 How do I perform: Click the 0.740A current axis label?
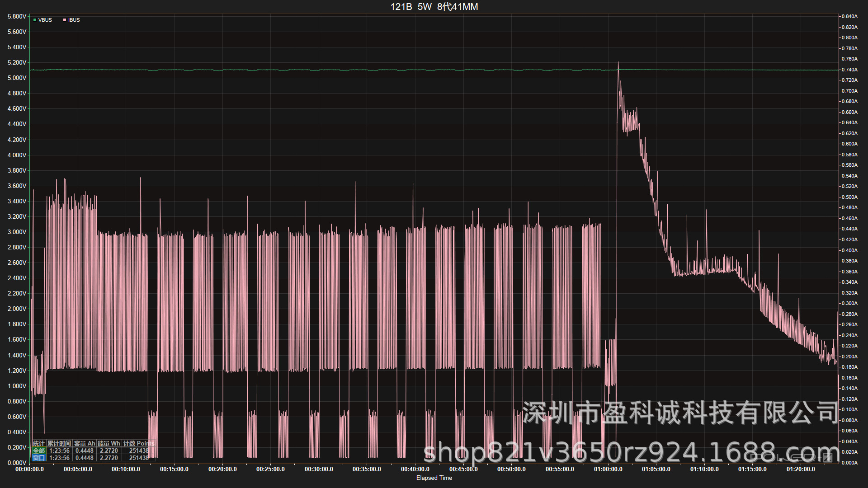[x=849, y=70]
